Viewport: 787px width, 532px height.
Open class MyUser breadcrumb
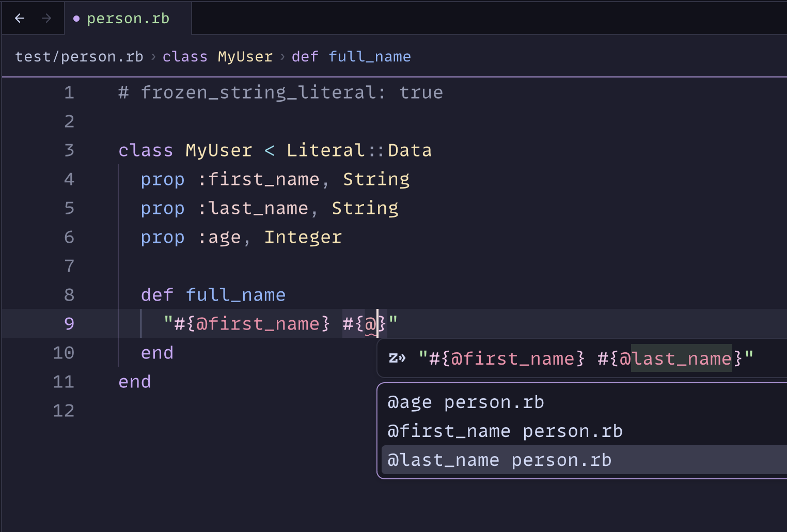click(x=217, y=56)
